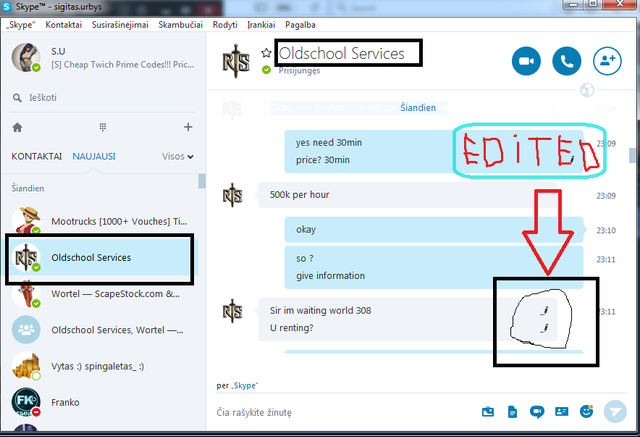Open the Mootrucks conversation
Image resolution: width=640 pixels, height=437 pixels.
[100, 221]
